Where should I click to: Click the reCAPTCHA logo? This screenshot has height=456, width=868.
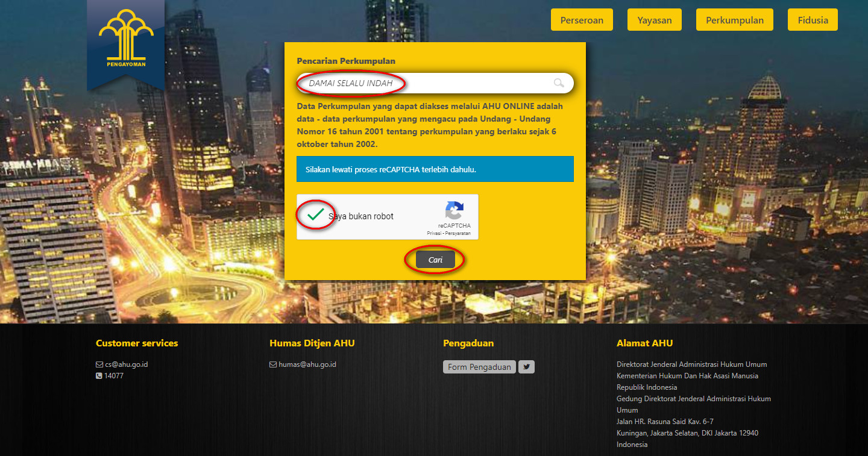[x=454, y=211]
